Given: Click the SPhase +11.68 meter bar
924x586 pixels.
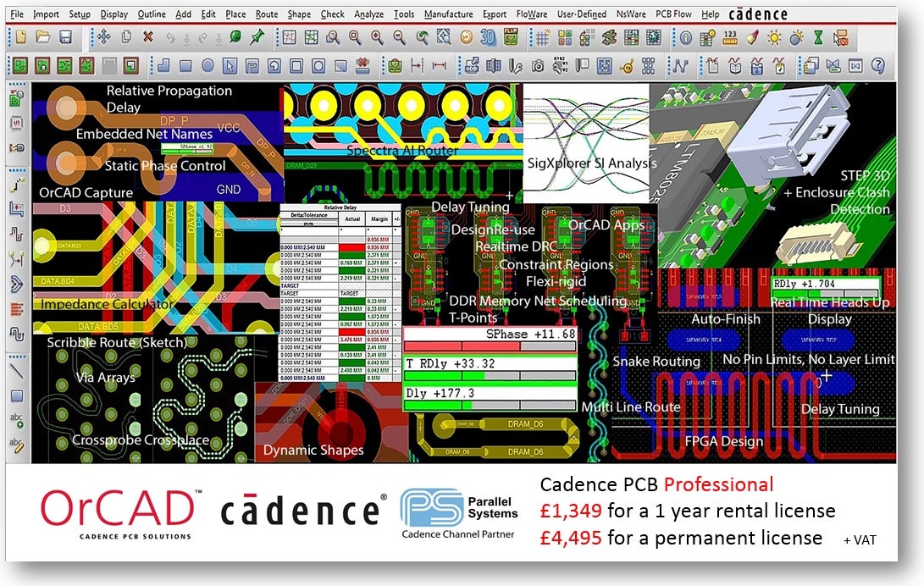Looking at the screenshot, I should [490, 340].
